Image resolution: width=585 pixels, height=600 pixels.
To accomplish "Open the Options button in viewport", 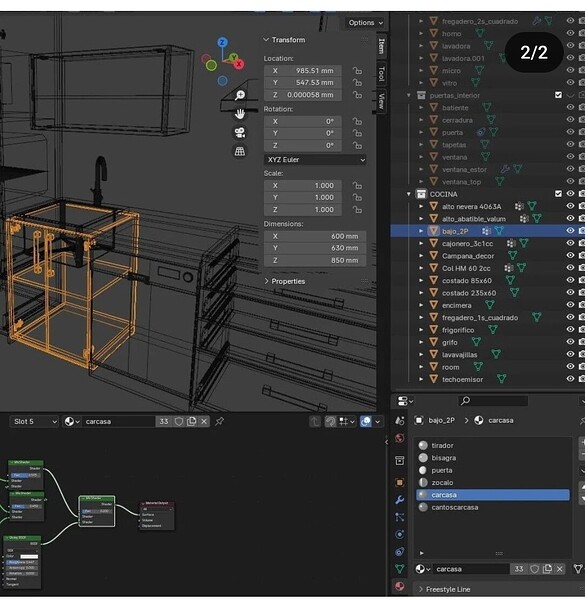I will [x=365, y=23].
